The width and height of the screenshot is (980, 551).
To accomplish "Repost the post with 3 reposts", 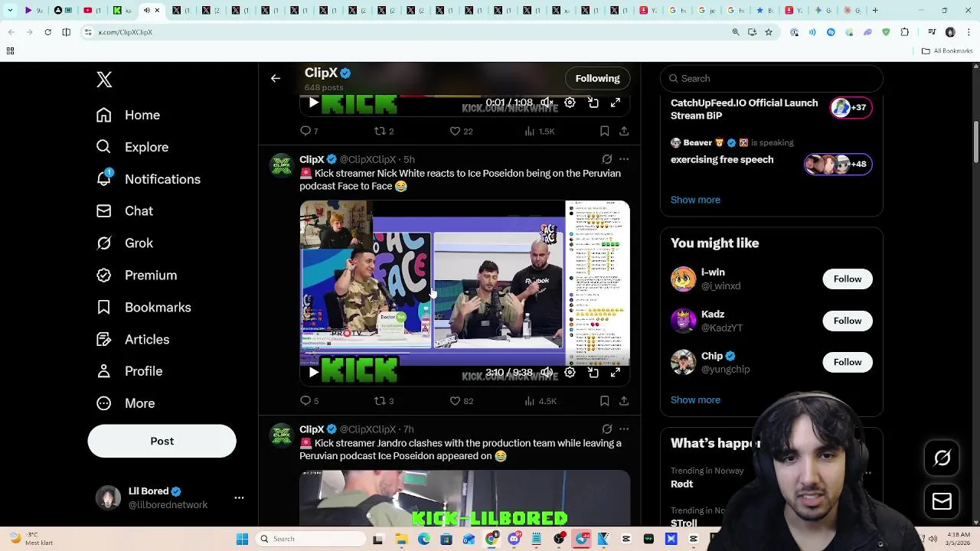I will pos(384,401).
